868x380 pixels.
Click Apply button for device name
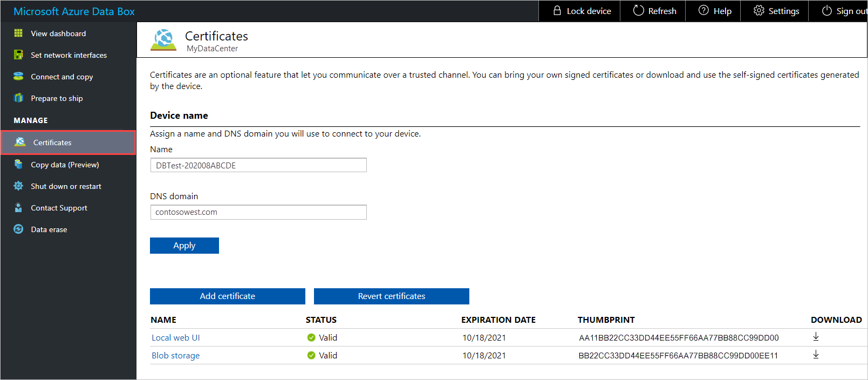(184, 246)
